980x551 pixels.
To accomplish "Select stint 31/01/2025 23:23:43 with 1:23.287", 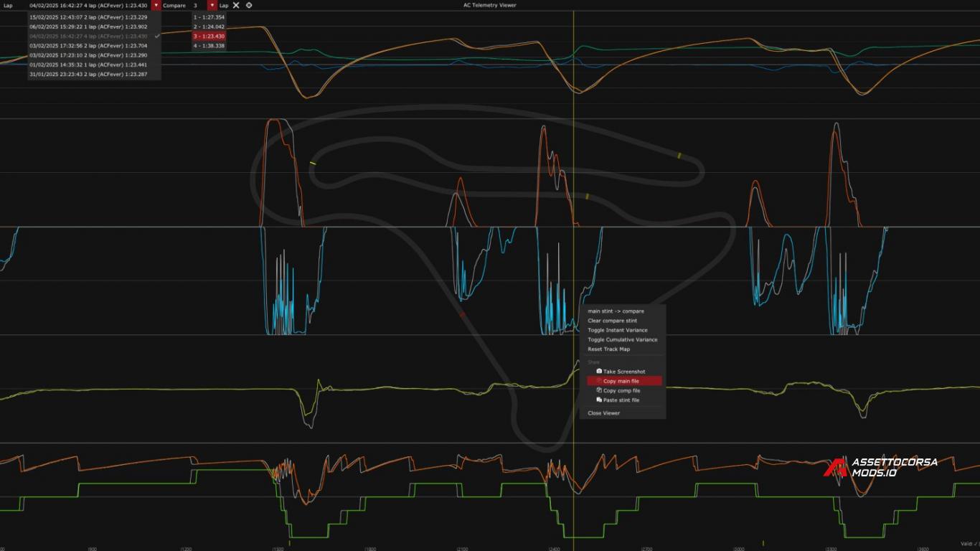I will tap(94, 74).
